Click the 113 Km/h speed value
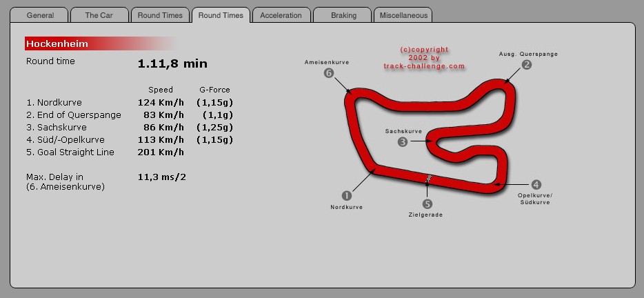The width and height of the screenshot is (644, 298). 161,140
